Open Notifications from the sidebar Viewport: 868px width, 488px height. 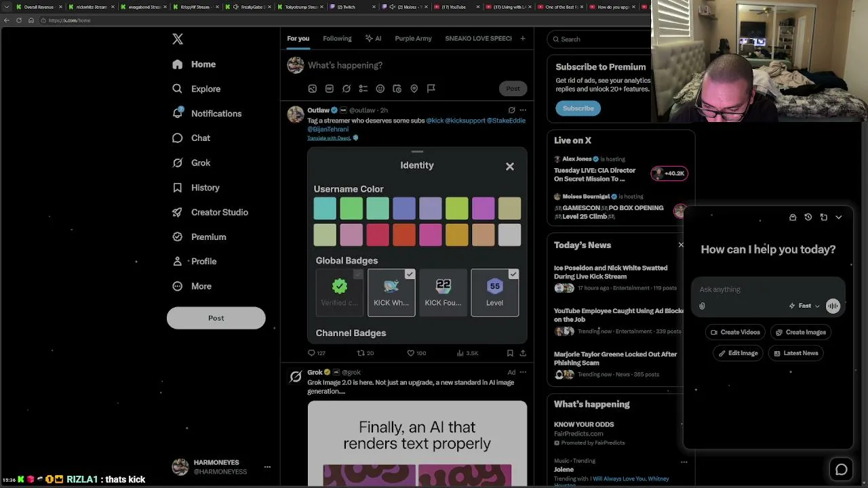[207, 113]
